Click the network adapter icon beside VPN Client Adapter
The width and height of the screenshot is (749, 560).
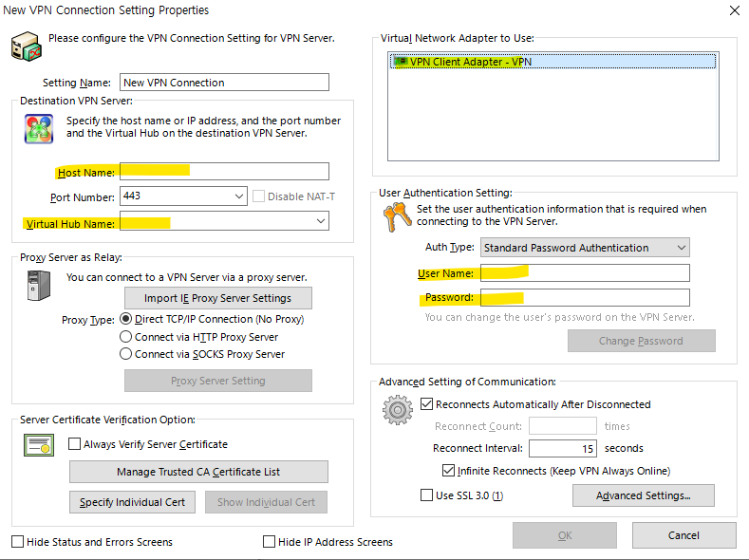point(401,62)
